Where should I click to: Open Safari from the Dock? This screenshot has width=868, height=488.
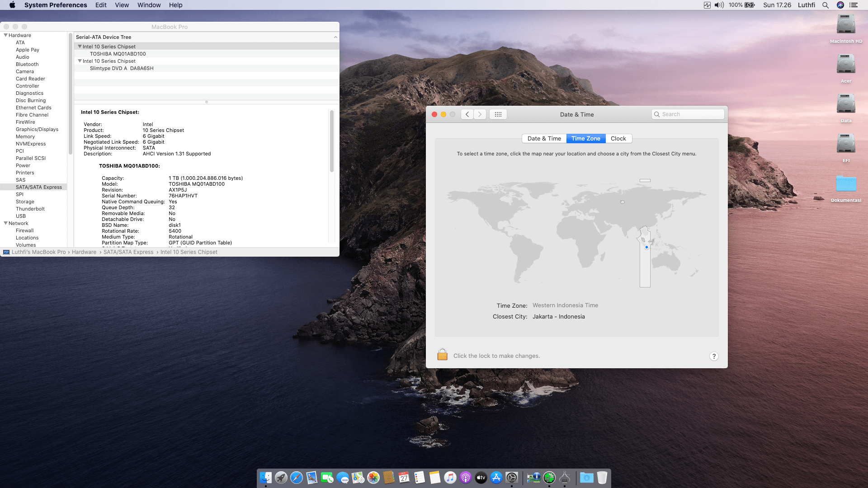click(297, 478)
